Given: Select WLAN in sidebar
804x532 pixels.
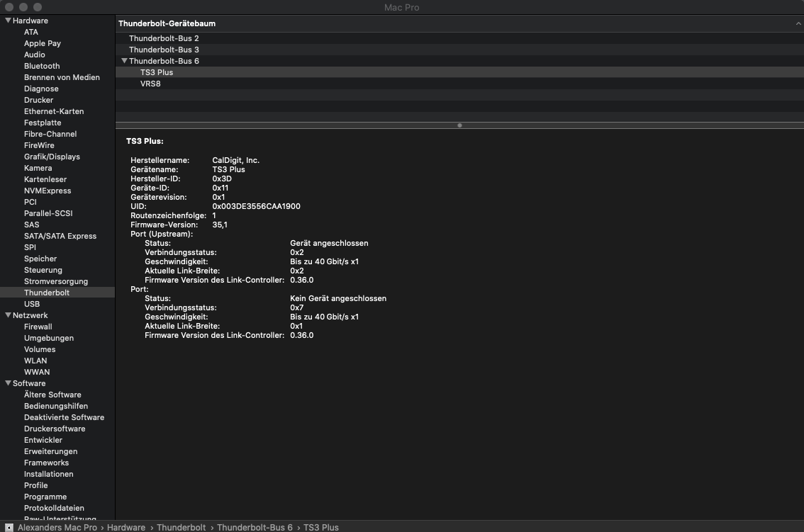Looking at the screenshot, I should pos(35,361).
